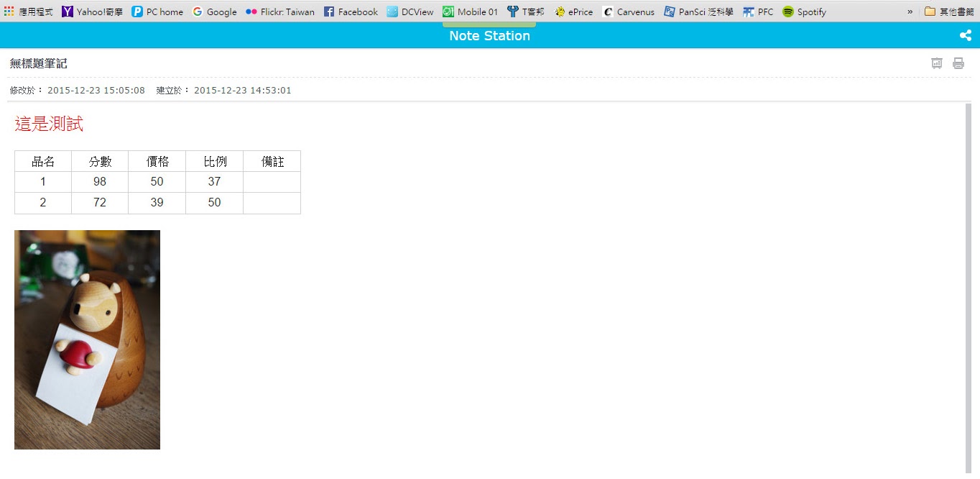This screenshot has width=980, height=479.
Task: Click the Note Station title
Action: (489, 36)
